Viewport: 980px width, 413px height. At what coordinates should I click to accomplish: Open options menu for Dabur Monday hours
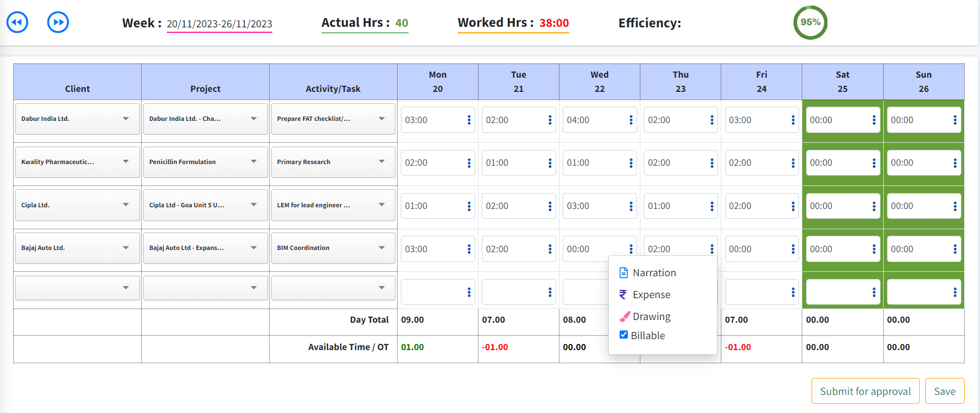click(469, 120)
